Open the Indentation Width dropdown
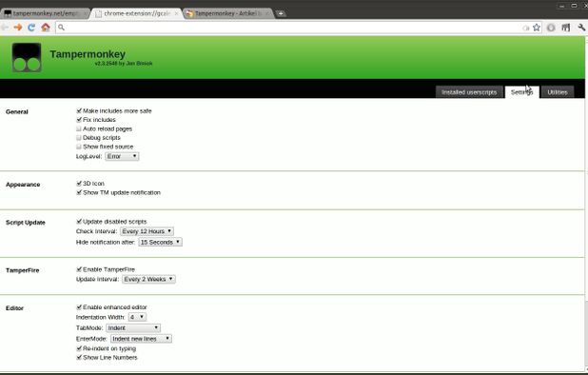The image size is (588, 375). [x=137, y=317]
